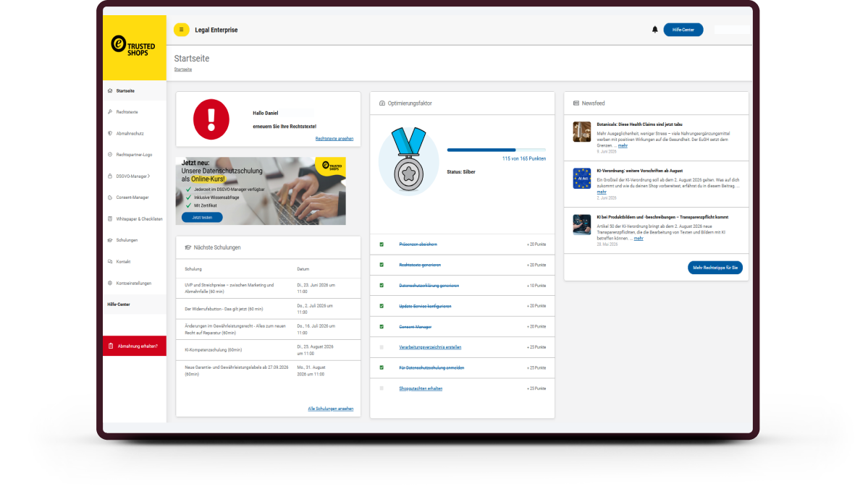Open the Botanicals news thumbnail
This screenshot has width=868, height=494.
[582, 132]
